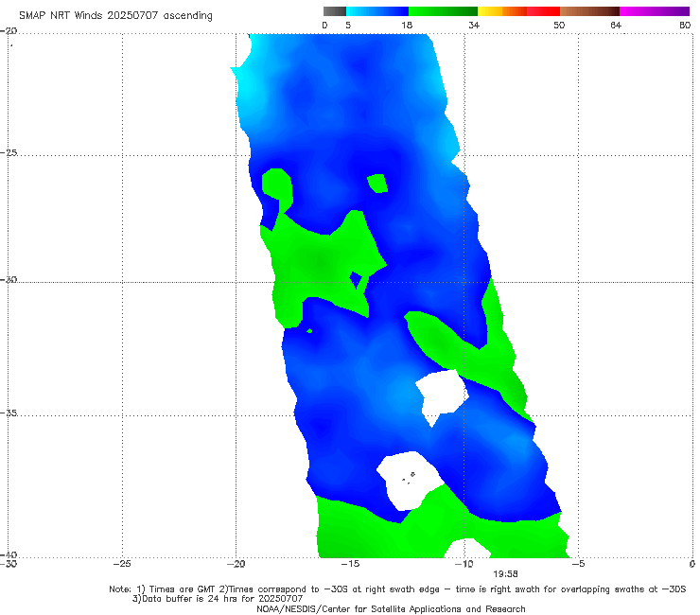Click the longitude axis label '-20'

tap(236, 564)
